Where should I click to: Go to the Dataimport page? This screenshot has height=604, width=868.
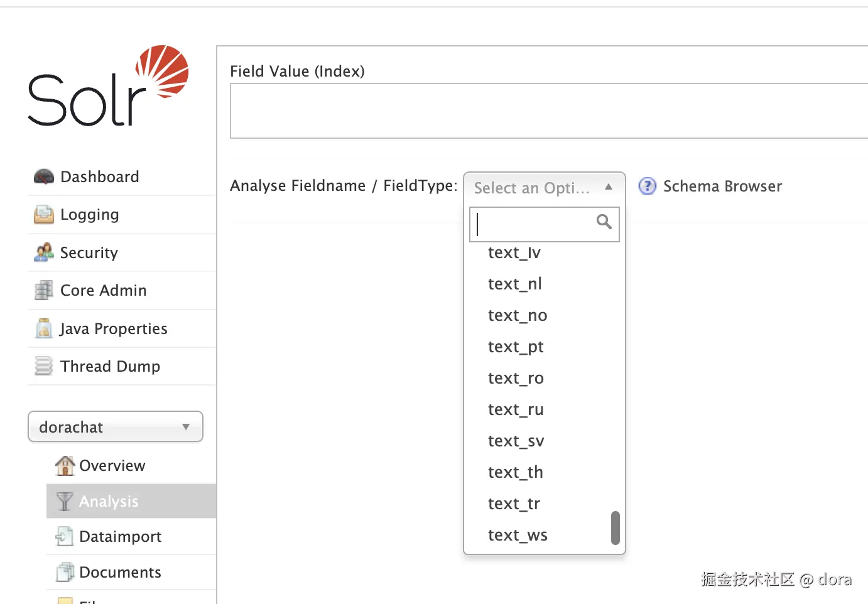coord(120,537)
